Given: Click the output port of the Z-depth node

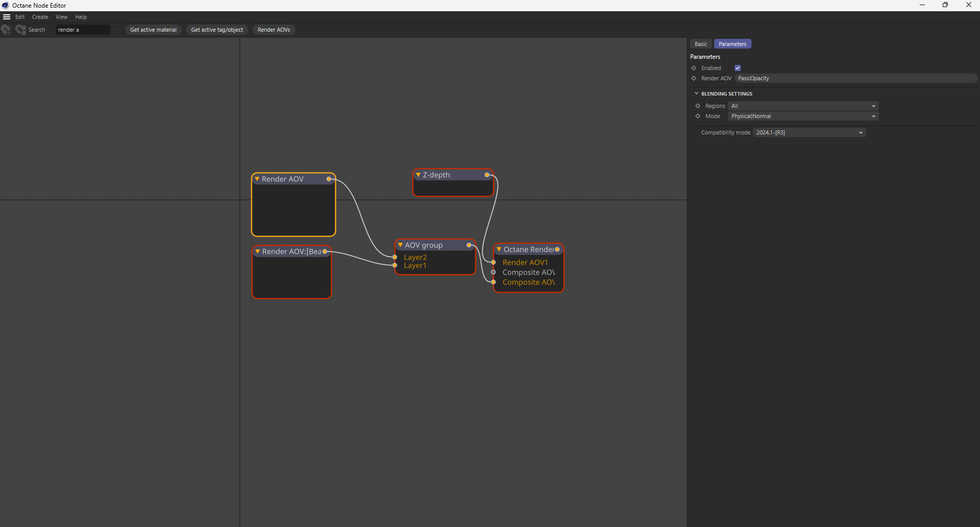Looking at the screenshot, I should click(487, 175).
